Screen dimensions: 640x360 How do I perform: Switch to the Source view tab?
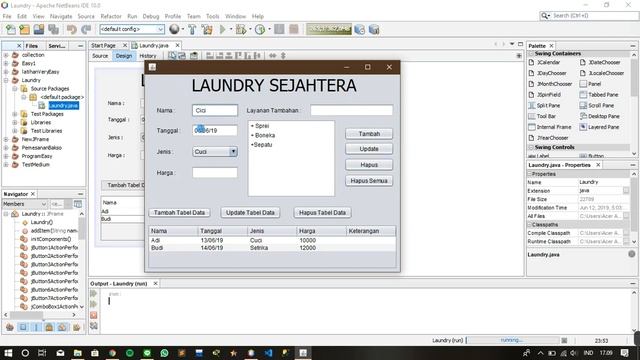tap(100, 56)
